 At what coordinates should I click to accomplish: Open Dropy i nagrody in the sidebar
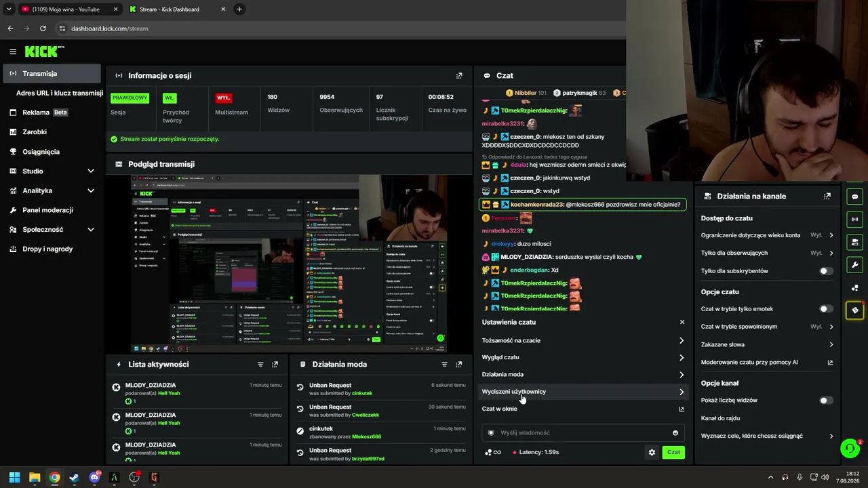click(x=52, y=249)
